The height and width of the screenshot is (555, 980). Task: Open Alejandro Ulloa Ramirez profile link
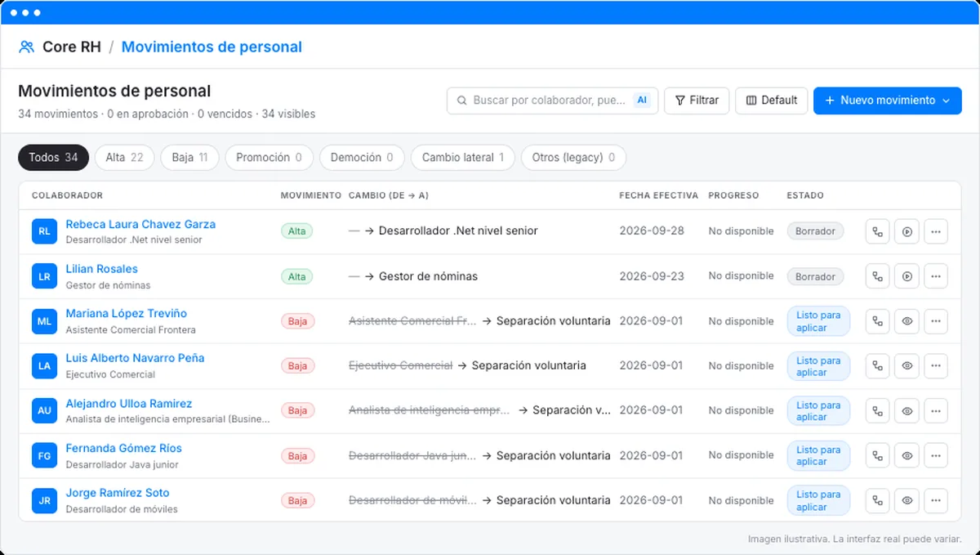pyautogui.click(x=128, y=404)
